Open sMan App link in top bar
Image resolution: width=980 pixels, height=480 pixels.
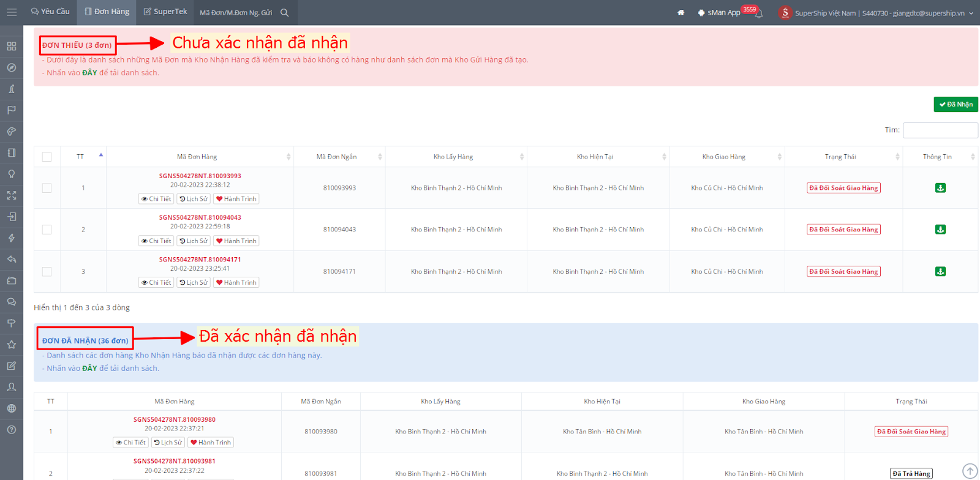[719, 13]
